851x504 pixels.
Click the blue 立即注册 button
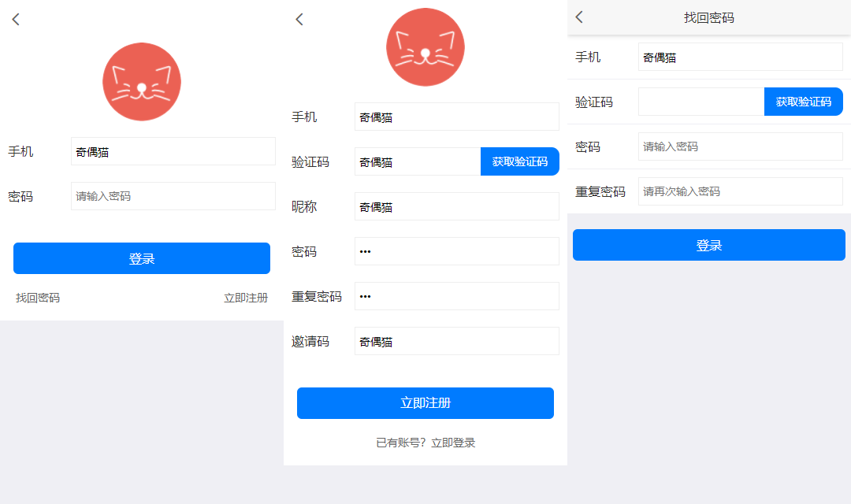pos(425,403)
